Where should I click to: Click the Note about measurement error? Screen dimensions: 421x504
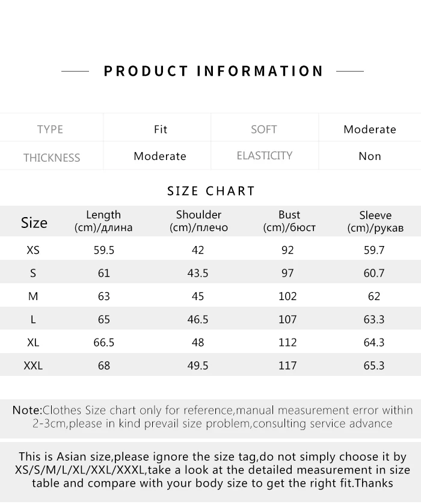click(212, 417)
